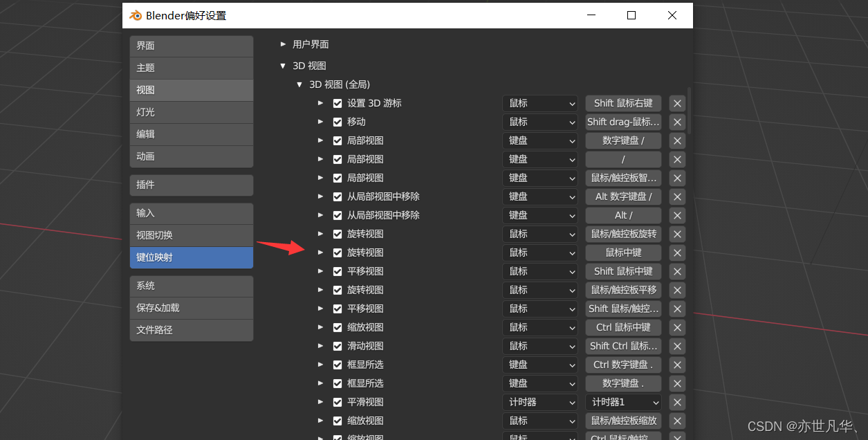Uncheck 从局部视图中移除 Alt / item

[338, 215]
